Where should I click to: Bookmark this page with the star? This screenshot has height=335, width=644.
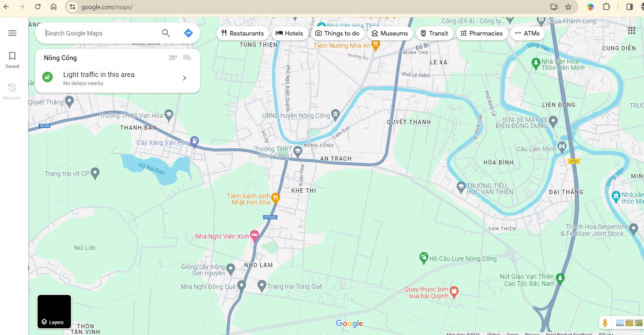coord(568,7)
